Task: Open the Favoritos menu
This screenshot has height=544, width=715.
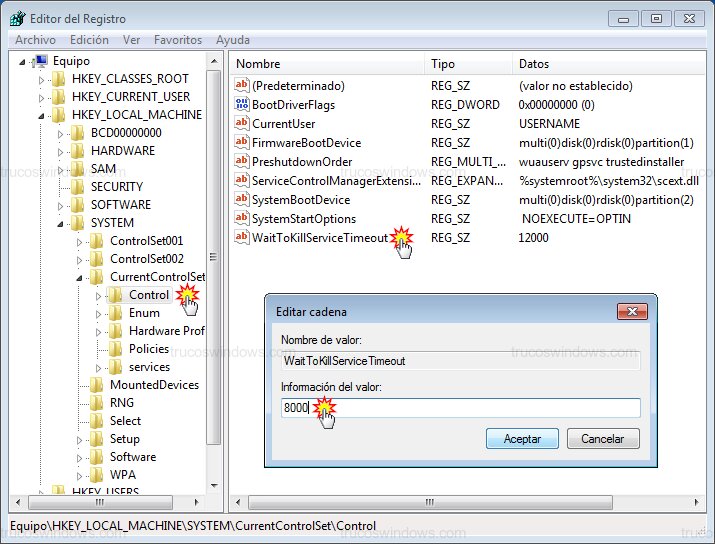Action: 177,40
